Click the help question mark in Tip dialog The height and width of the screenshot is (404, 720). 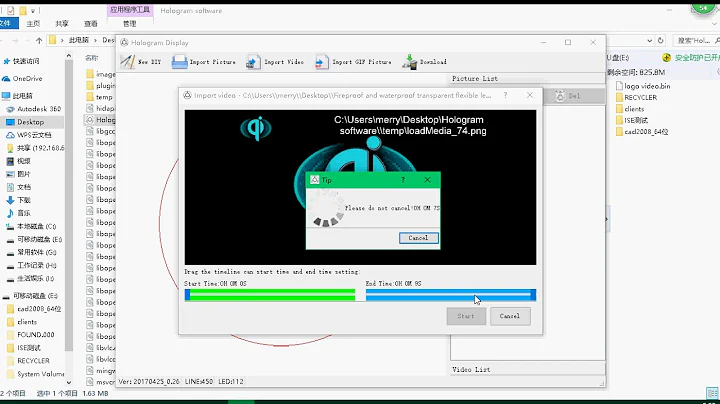click(x=403, y=180)
